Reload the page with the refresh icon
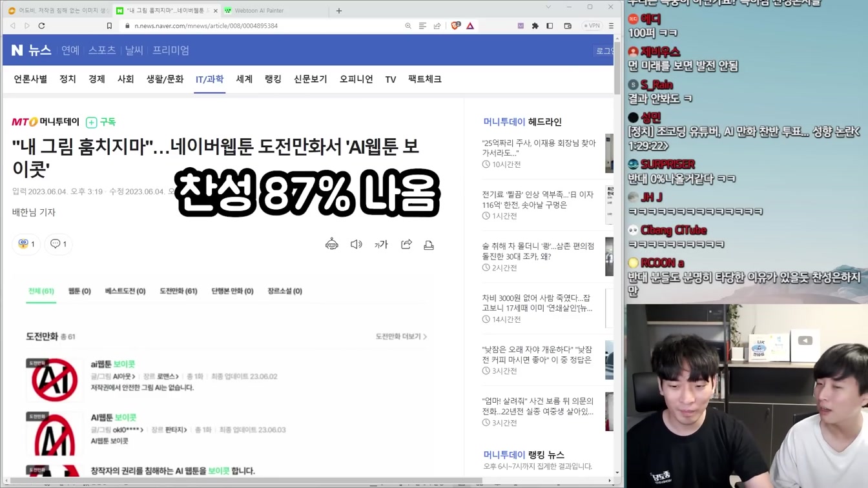 coord(42,26)
